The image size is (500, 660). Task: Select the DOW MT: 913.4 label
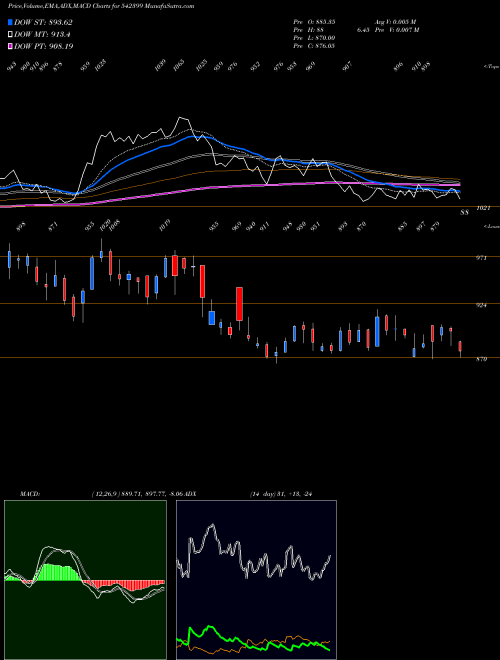click(42, 35)
